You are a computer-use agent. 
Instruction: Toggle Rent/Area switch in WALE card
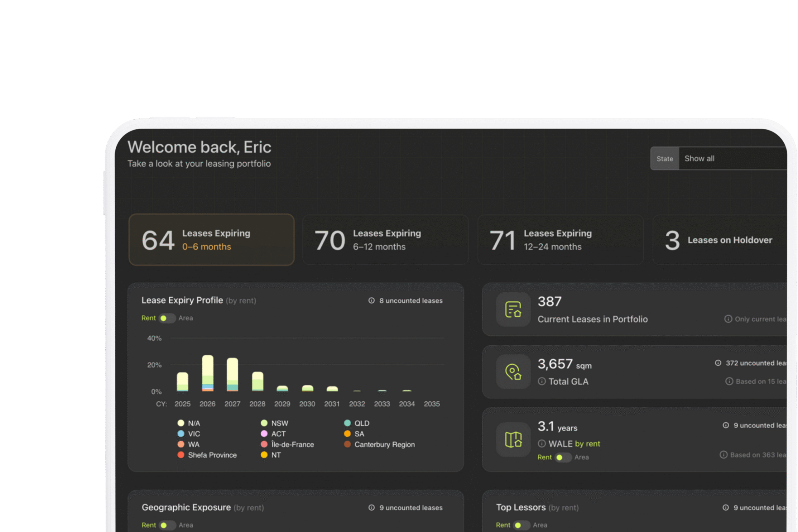point(563,457)
